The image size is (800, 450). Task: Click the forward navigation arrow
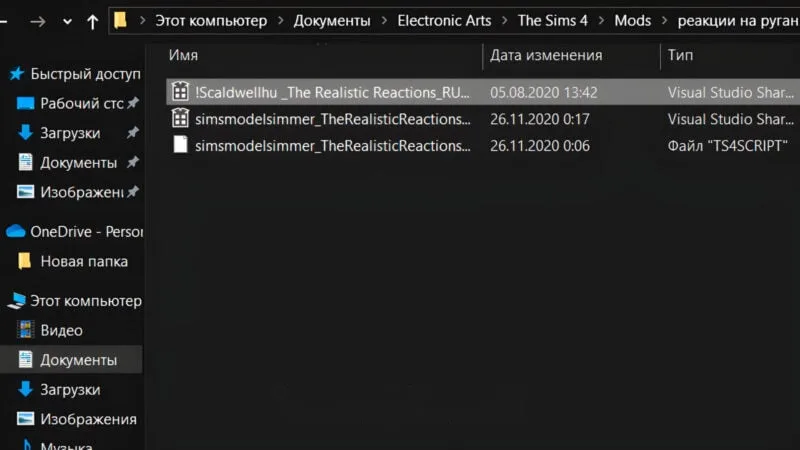(x=37, y=21)
